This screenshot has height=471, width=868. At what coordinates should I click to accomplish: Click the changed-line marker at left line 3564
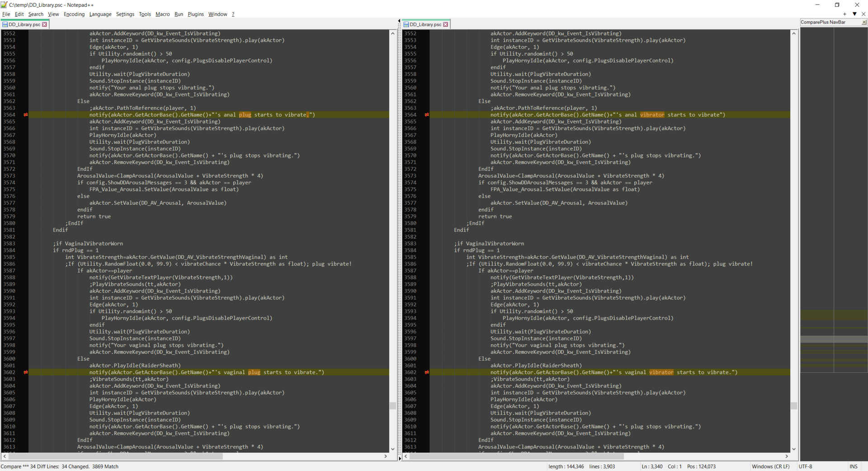[26, 115]
